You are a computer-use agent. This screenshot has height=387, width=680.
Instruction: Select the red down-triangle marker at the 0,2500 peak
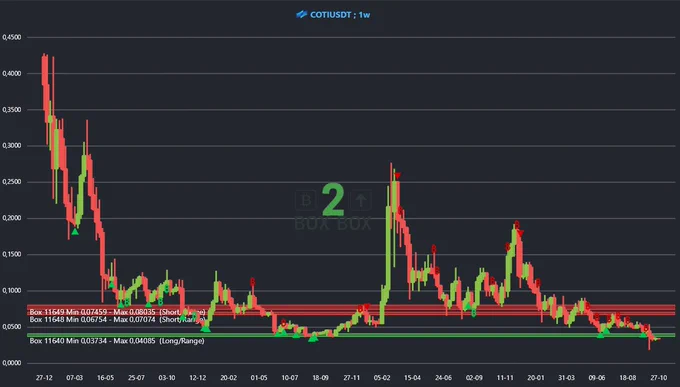click(397, 176)
